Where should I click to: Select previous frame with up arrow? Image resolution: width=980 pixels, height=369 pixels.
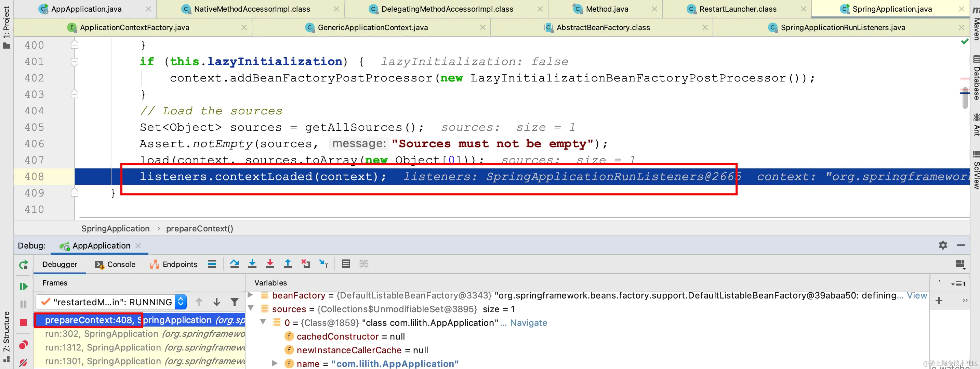click(x=199, y=302)
